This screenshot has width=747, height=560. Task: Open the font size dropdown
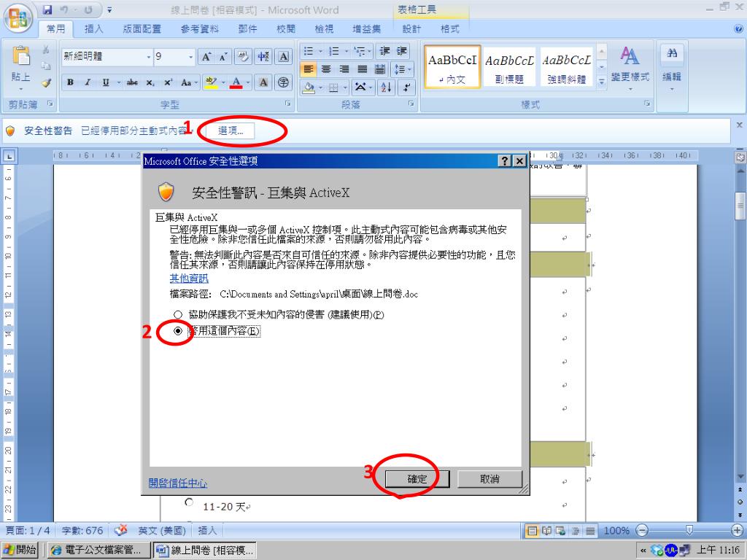(190, 57)
